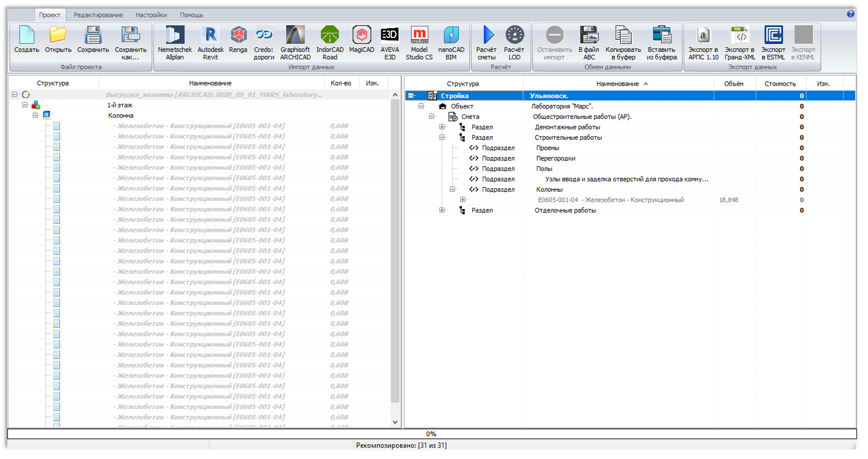The image size is (868, 459).
Task: Collapse the Колонна node in left tree
Action: tap(35, 115)
